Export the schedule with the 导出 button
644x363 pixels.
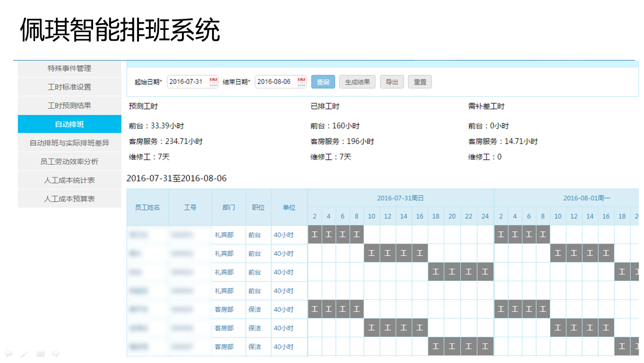392,82
